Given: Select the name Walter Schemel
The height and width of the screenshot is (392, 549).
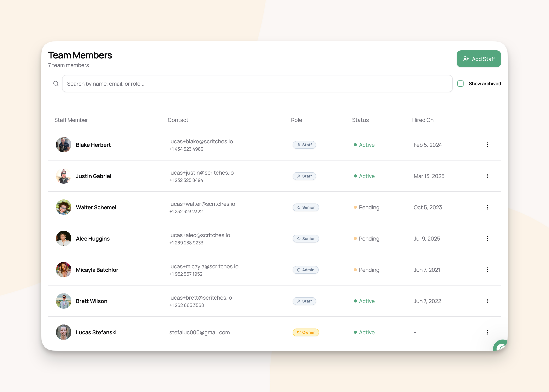Looking at the screenshot, I should [96, 207].
